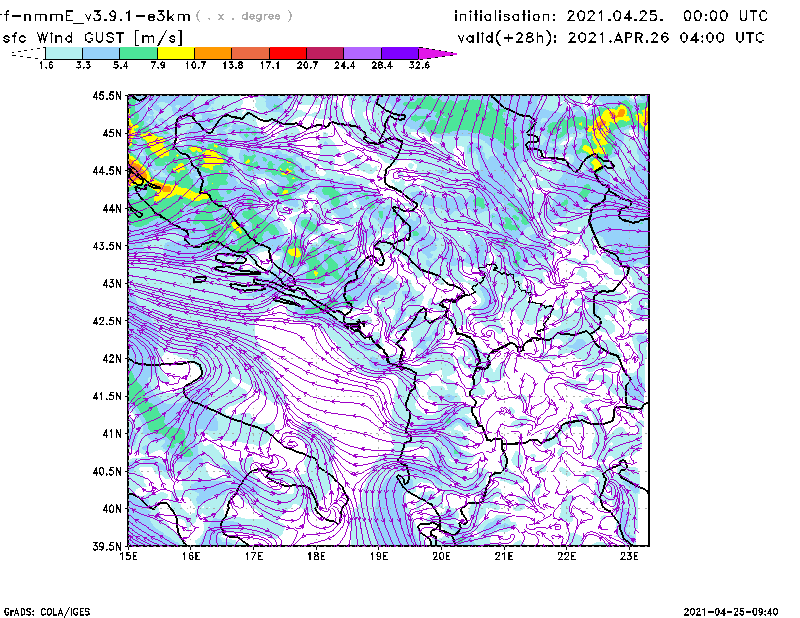Click the "16E" longitude label
The height and width of the screenshot is (618, 800).
[191, 556]
